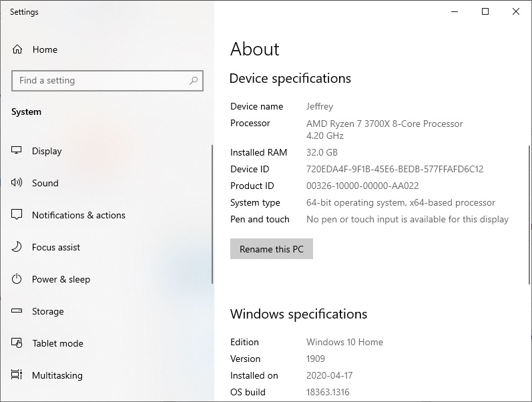The image size is (532, 402).
Task: Click the Settings window title text
Action: 24,12
